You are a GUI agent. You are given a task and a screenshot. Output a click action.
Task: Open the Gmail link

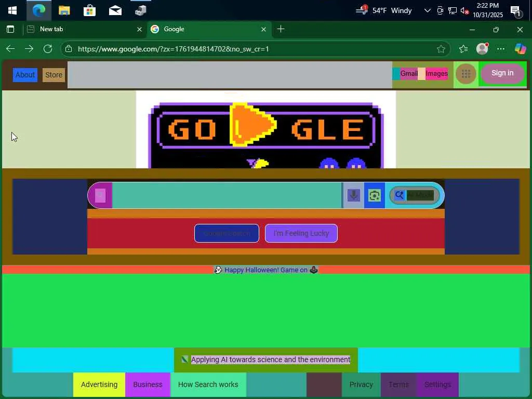pos(409,74)
